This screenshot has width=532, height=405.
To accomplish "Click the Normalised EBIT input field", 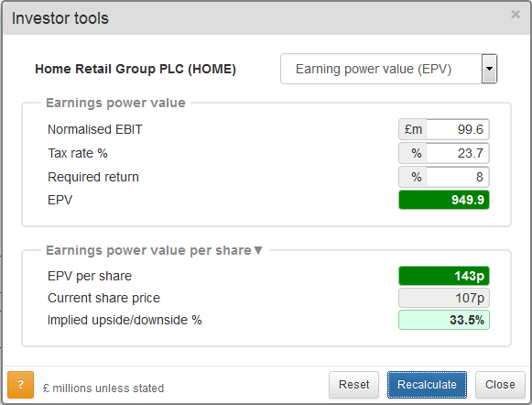I will coord(457,129).
